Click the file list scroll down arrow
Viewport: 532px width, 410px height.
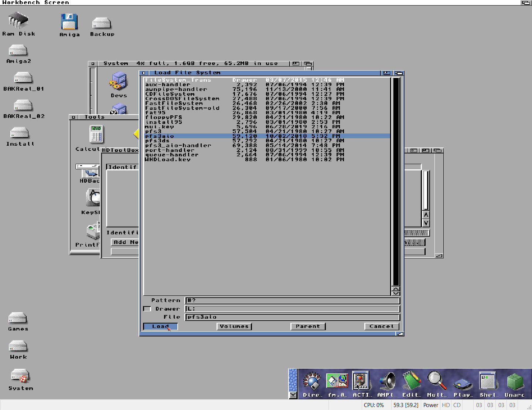tap(396, 293)
